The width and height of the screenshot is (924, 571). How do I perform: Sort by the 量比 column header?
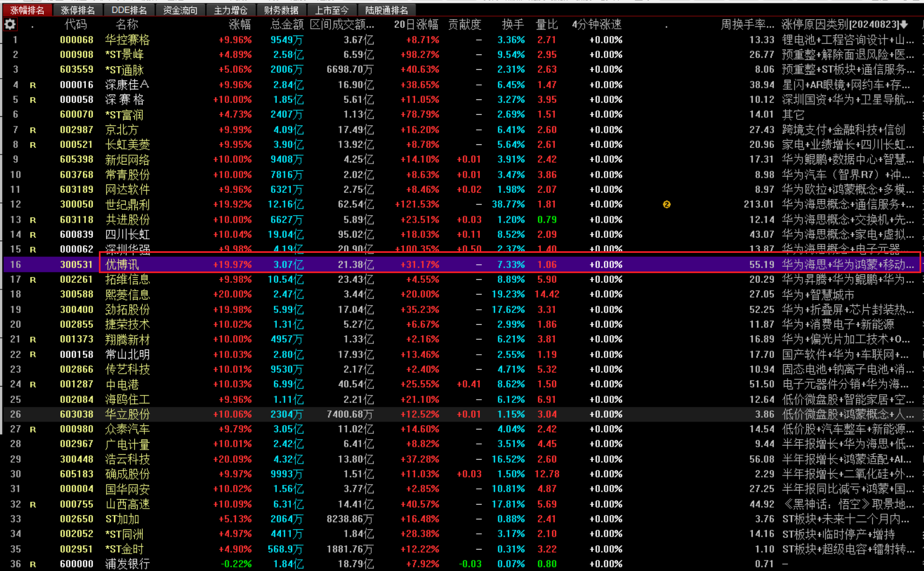[546, 25]
